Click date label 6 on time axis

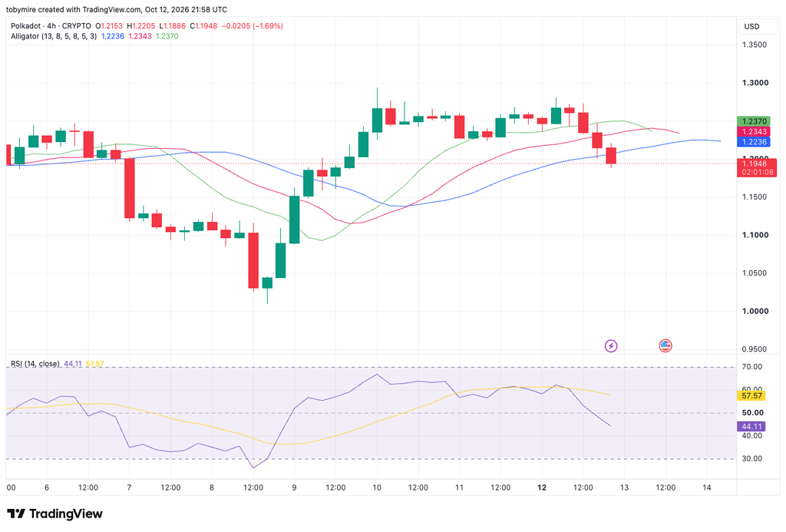(47, 487)
